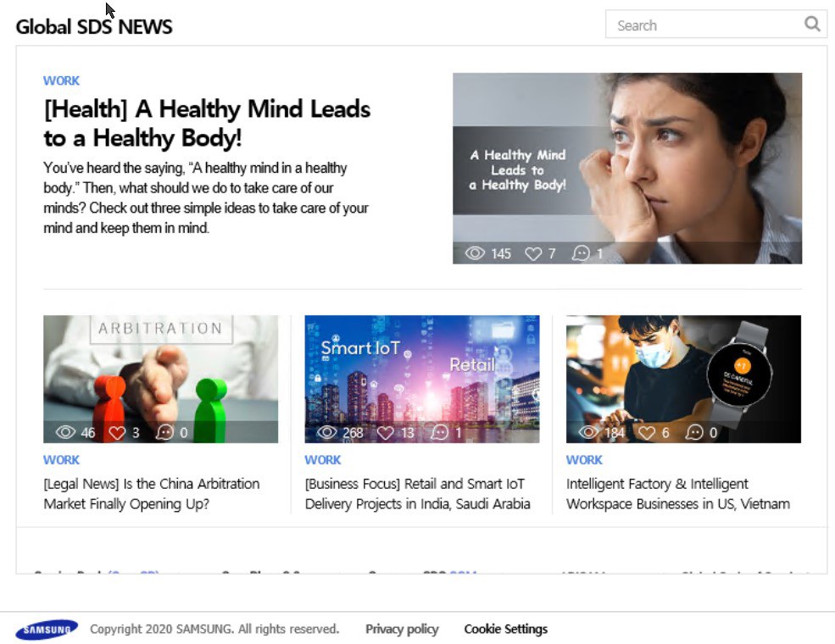
Task: Click the comment icon on Healthy Mind image
Action: coord(581,253)
